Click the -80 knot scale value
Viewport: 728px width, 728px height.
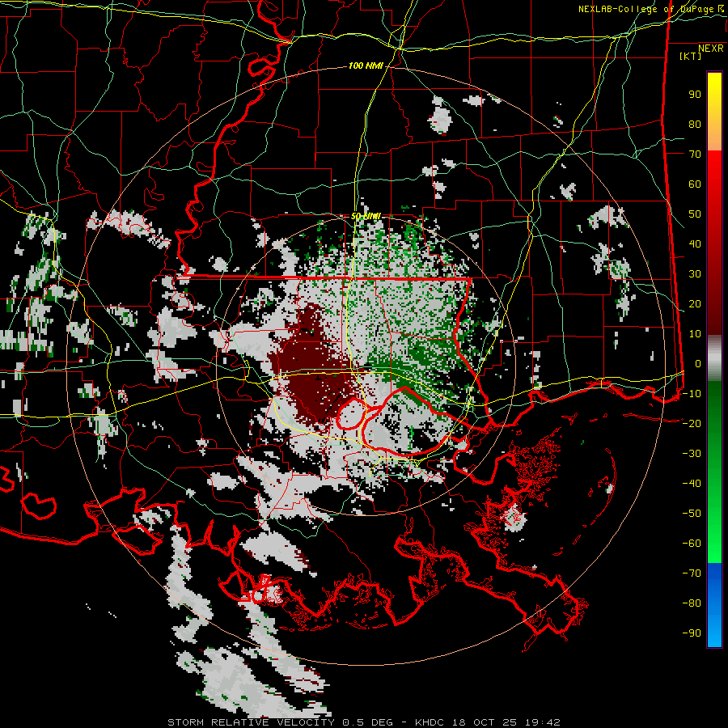pos(692,603)
